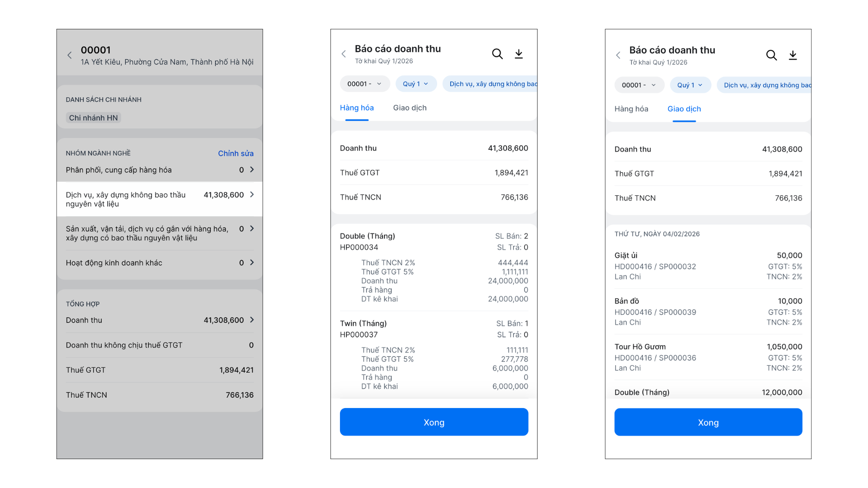
Task: Expand Phân phối, cung cấp hàng hóa row
Action: coord(252,170)
